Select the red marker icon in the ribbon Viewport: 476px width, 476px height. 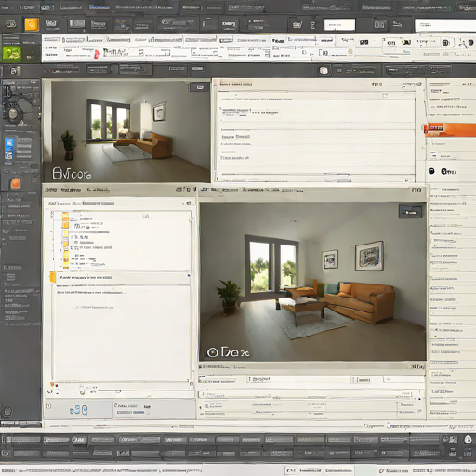coord(97,54)
